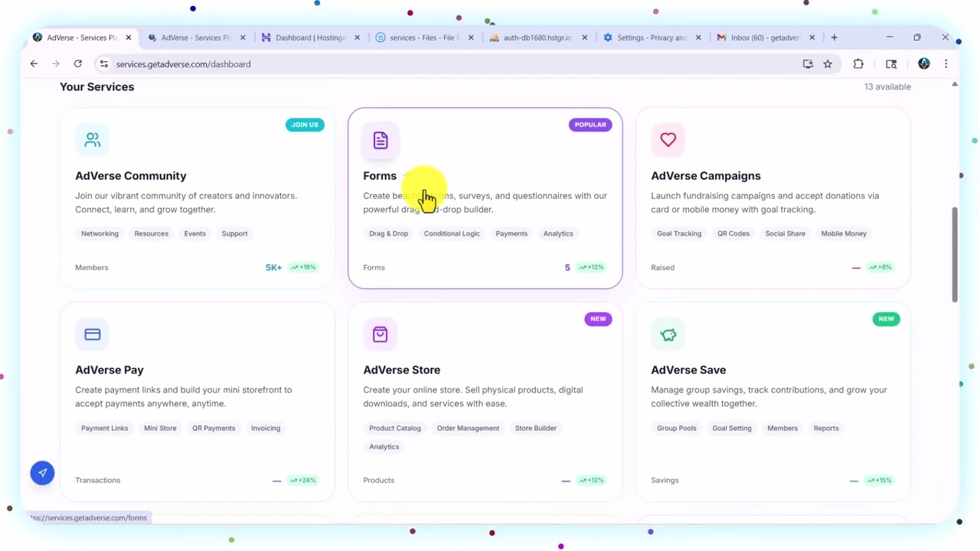980x551 pixels.
Task: Click the Payment Links tag
Action: [x=105, y=428]
